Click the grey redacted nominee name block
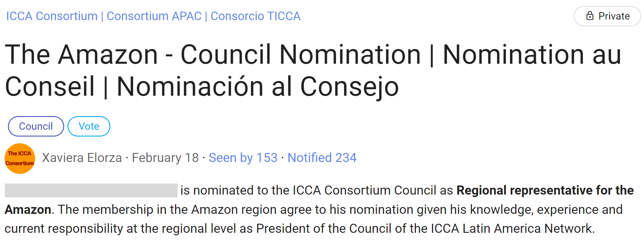The image size is (644, 243). click(x=91, y=190)
